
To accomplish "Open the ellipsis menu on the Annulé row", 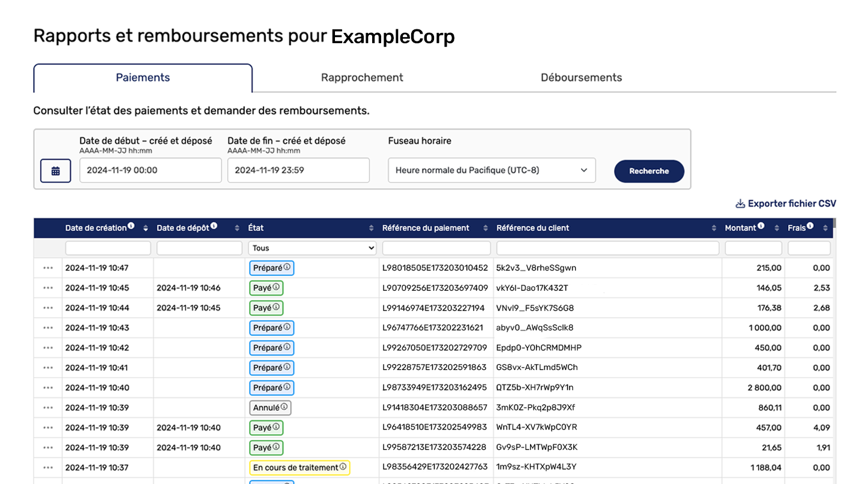I will click(x=48, y=407).
